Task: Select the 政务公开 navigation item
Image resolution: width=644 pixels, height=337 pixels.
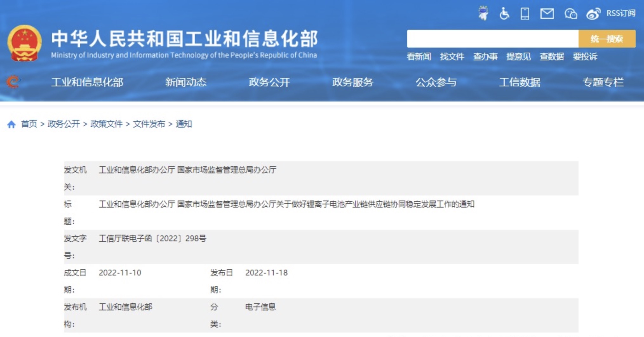Action: [269, 82]
